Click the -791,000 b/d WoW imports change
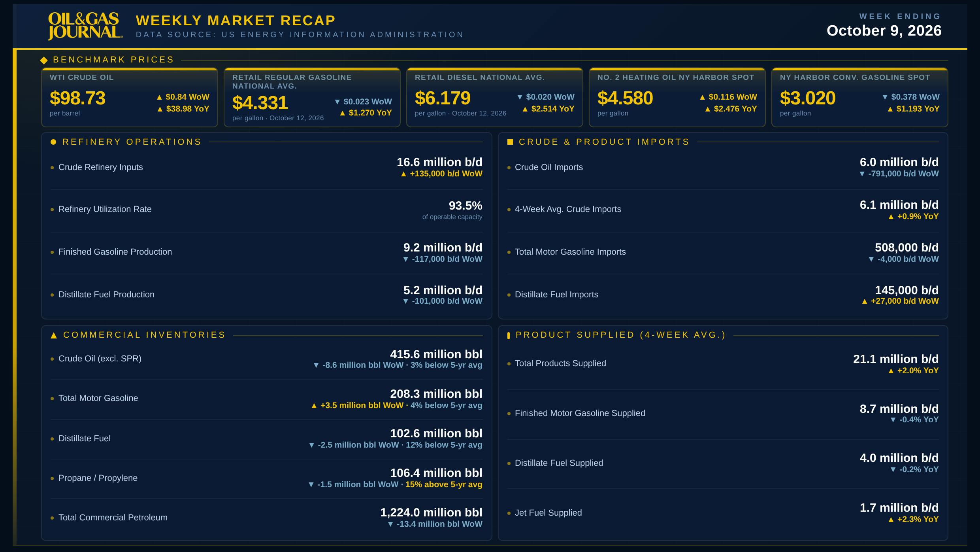The height and width of the screenshot is (552, 980). [x=899, y=174]
